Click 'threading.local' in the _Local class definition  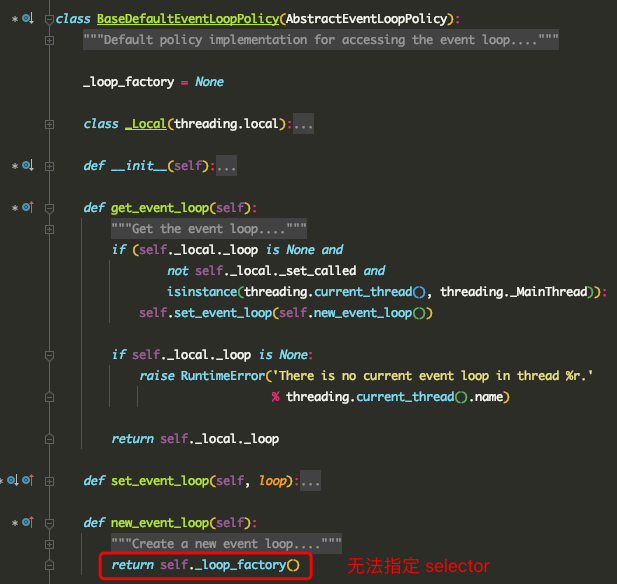(x=226, y=124)
